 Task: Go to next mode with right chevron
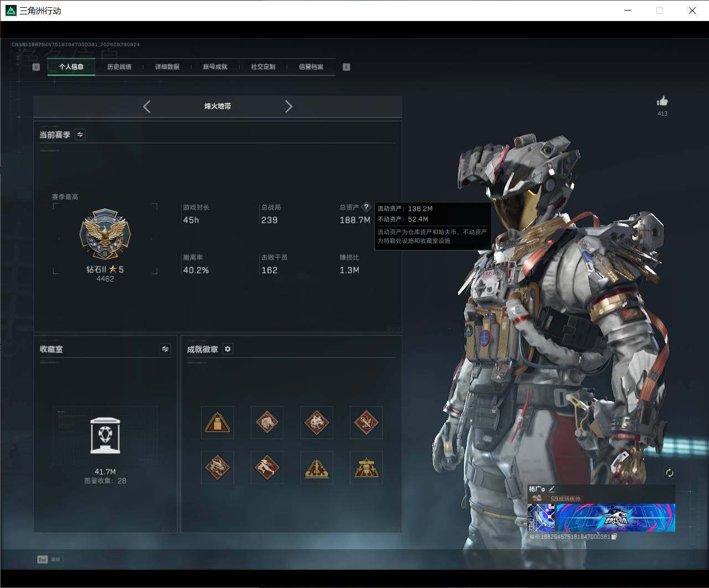pyautogui.click(x=288, y=107)
